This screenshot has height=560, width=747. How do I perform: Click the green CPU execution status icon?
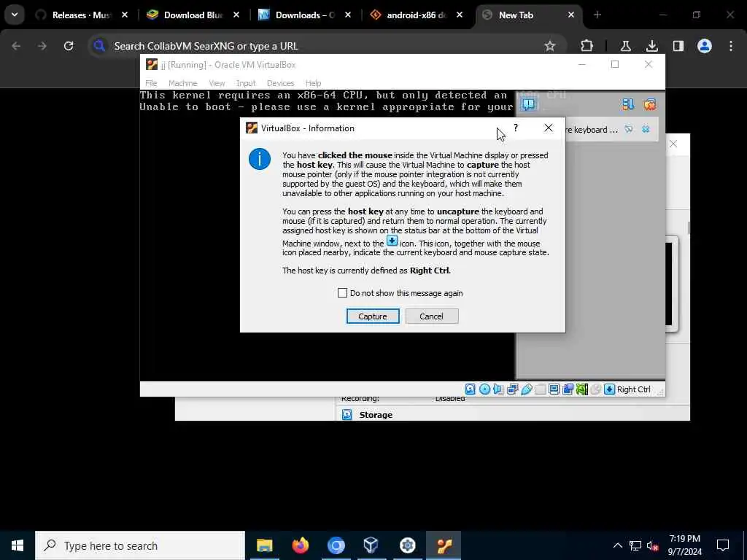click(x=581, y=389)
